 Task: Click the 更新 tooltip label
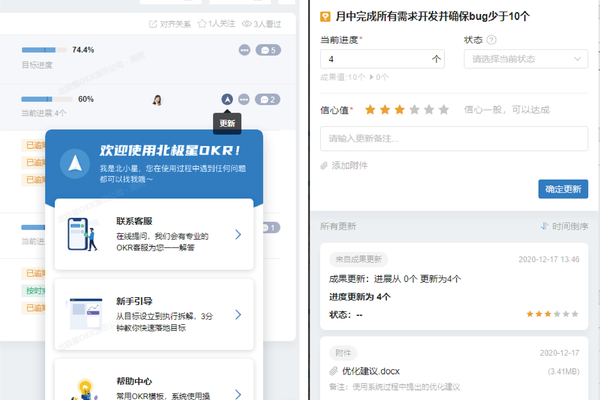227,123
